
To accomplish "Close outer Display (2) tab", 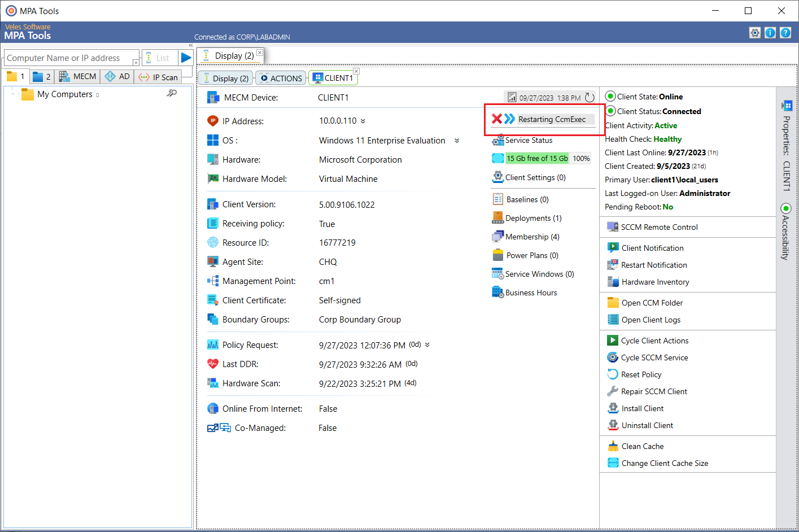I will 260,53.
